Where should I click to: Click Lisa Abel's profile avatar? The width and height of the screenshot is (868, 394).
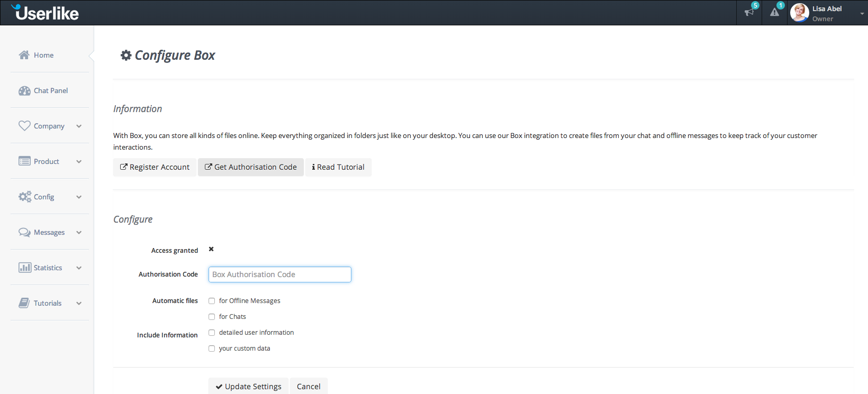(799, 12)
